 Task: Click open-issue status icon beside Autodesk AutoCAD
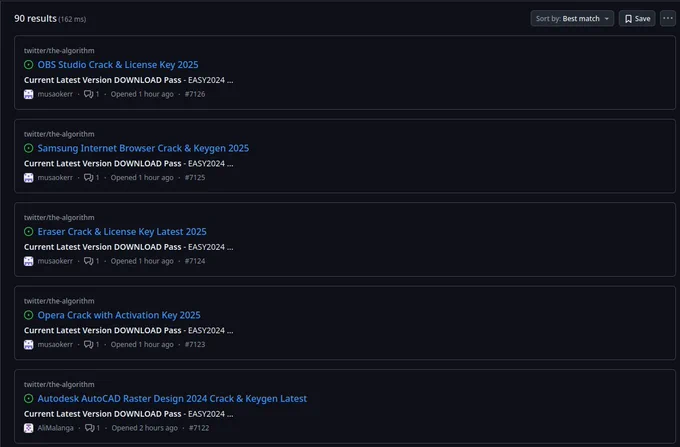[x=29, y=398]
